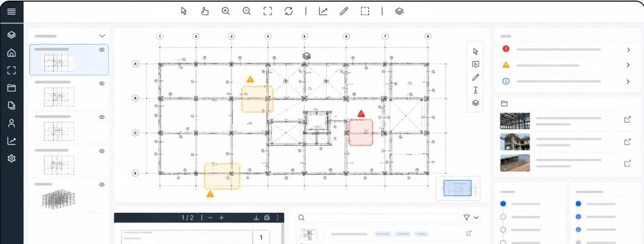Open the viewer's three-dot more menu
Viewport: 644px width, 244px height.
tap(277, 218)
